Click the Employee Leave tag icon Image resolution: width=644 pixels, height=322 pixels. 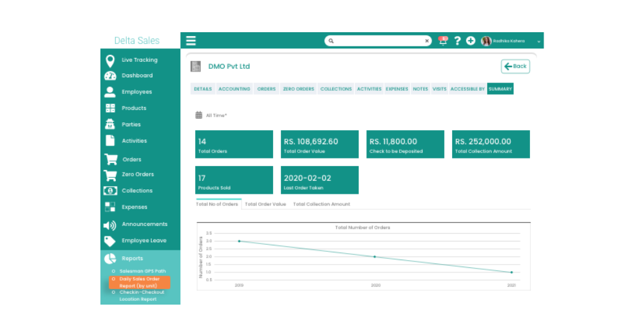[x=109, y=241]
